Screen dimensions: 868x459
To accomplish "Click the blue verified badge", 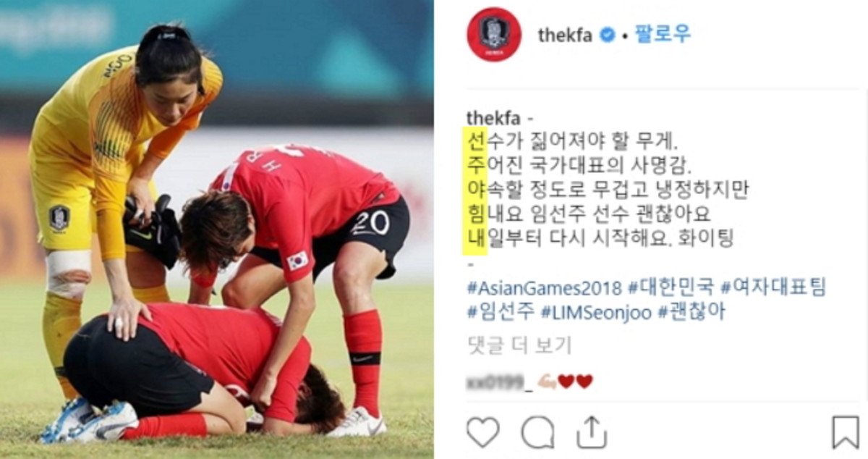I will click(x=608, y=35).
